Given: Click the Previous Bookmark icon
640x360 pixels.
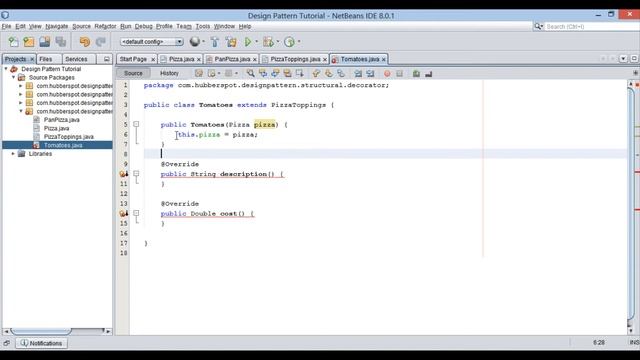Looking at the screenshot, I should 316,73.
